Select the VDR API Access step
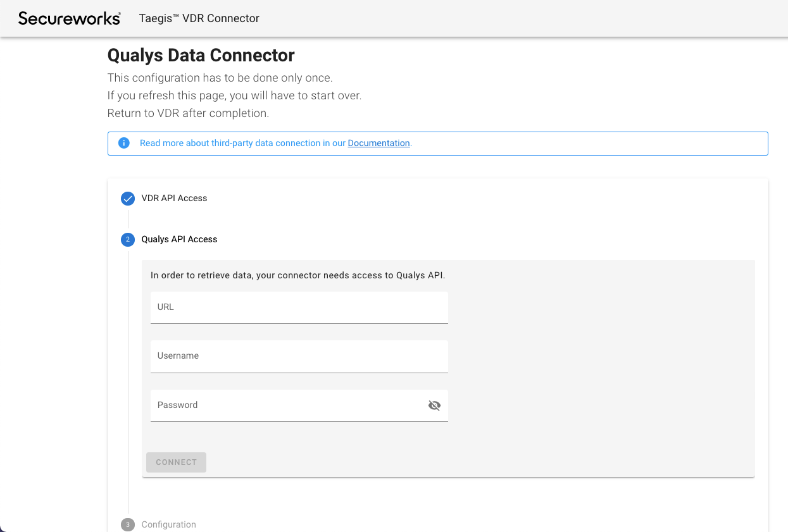Screen dimensions: 788x532 coord(174,198)
